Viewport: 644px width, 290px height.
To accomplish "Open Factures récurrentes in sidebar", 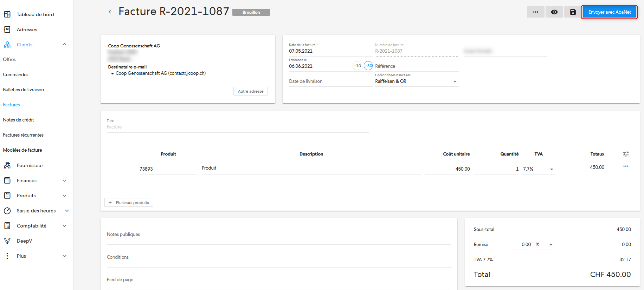I will click(23, 135).
